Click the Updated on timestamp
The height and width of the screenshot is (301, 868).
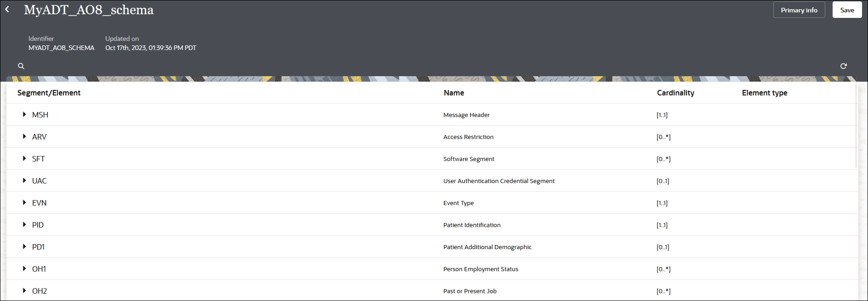coord(151,48)
